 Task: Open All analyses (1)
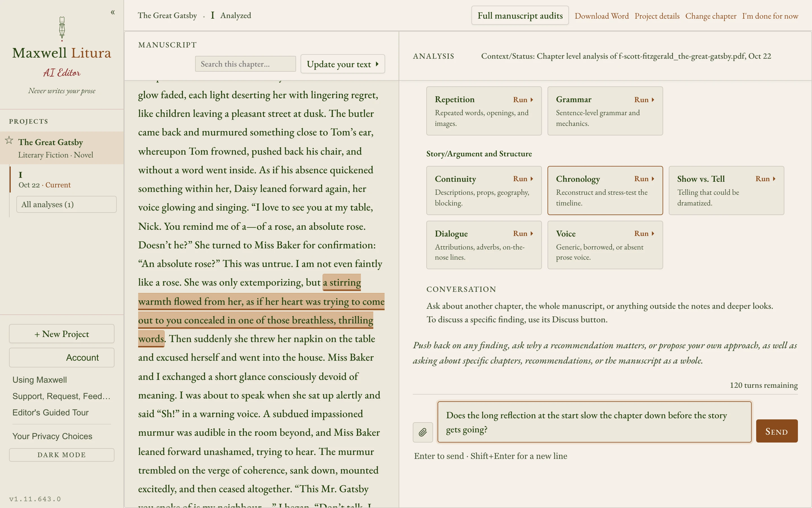point(67,204)
